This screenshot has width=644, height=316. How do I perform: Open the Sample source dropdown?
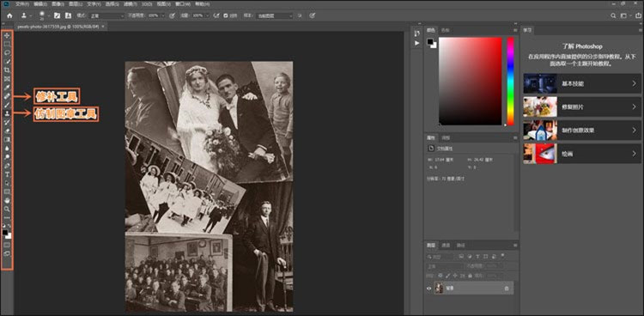coord(275,15)
